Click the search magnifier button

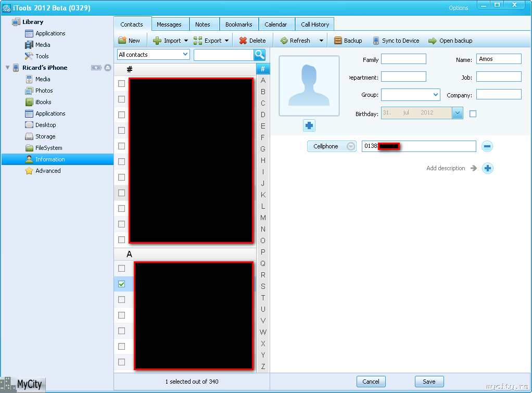click(x=259, y=55)
